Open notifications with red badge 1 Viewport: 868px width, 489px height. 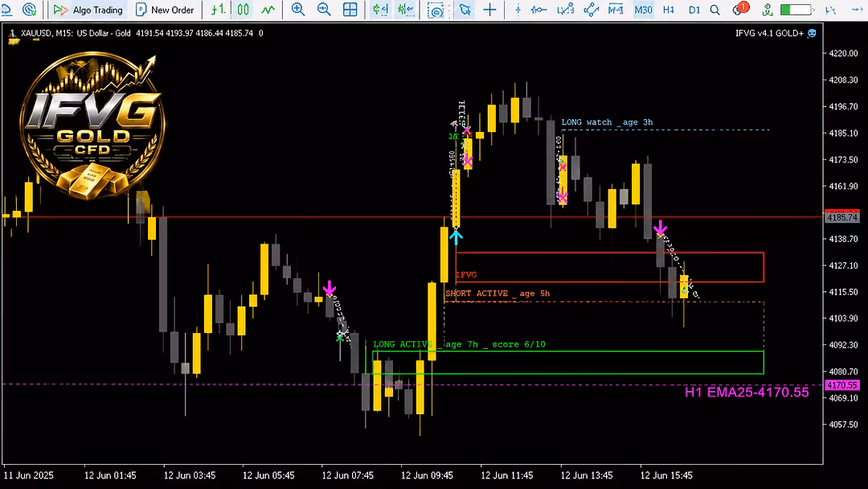pos(739,9)
